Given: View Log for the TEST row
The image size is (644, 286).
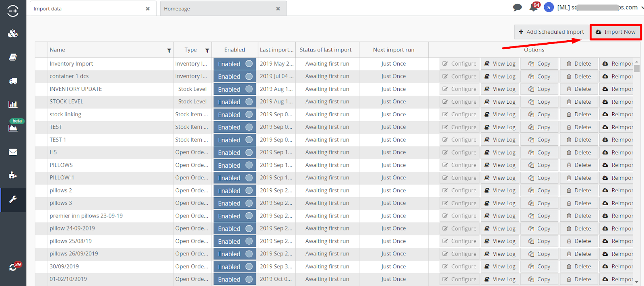Looking at the screenshot, I should click(x=500, y=127).
